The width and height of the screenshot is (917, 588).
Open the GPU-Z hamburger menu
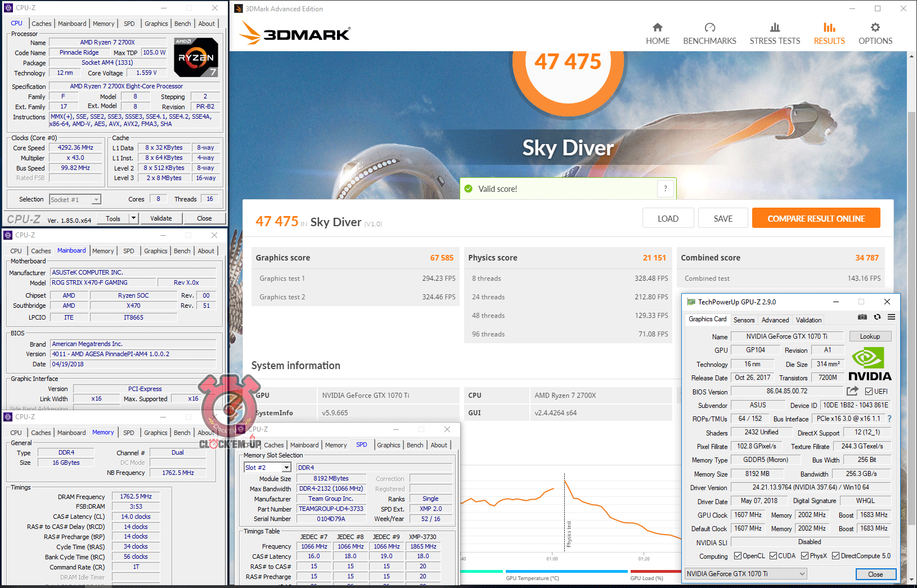pos(891,317)
